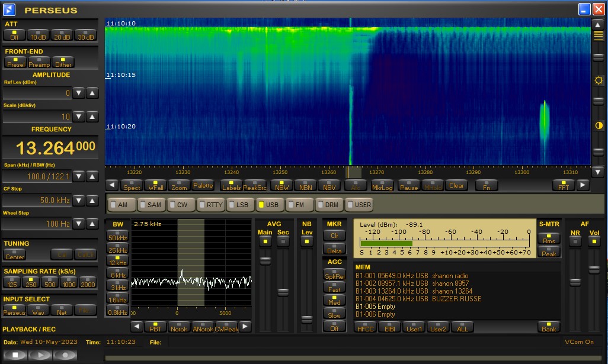Select 50 kHz bandwidth
Image resolution: width=608 pixels, height=364 pixels.
[x=118, y=236]
